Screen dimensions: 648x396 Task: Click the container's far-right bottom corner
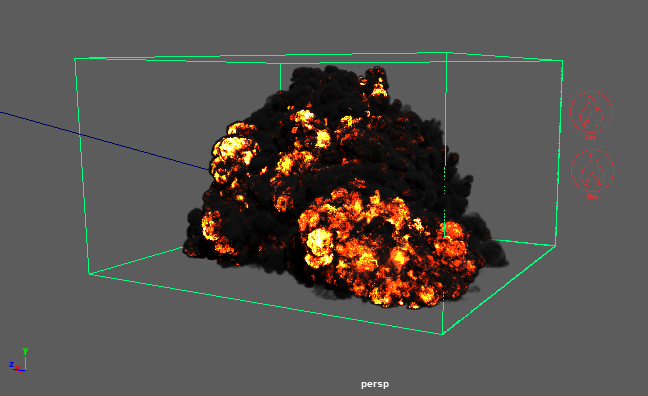[555, 246]
